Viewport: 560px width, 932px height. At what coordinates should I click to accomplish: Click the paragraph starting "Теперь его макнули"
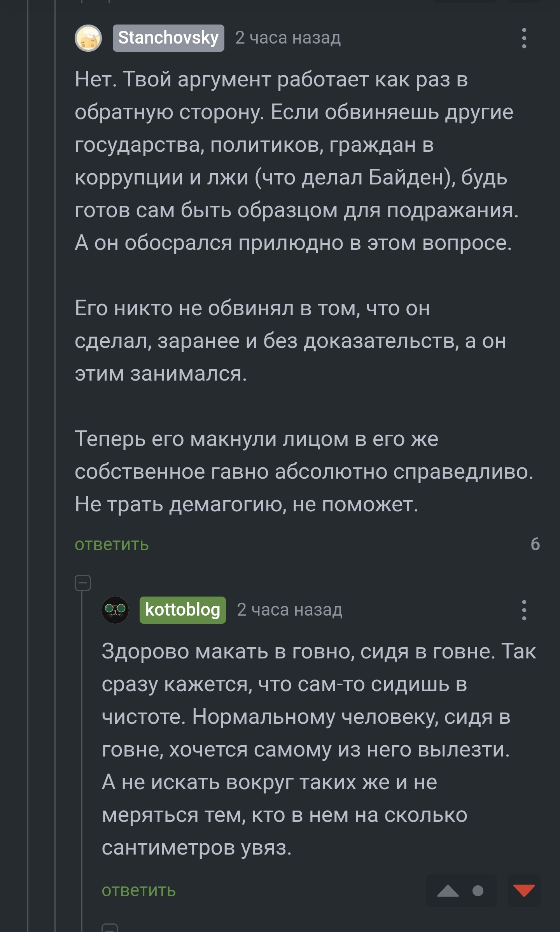pos(272,472)
